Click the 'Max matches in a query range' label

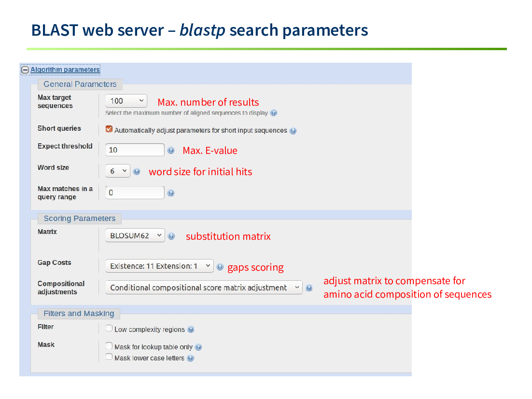[x=65, y=193]
